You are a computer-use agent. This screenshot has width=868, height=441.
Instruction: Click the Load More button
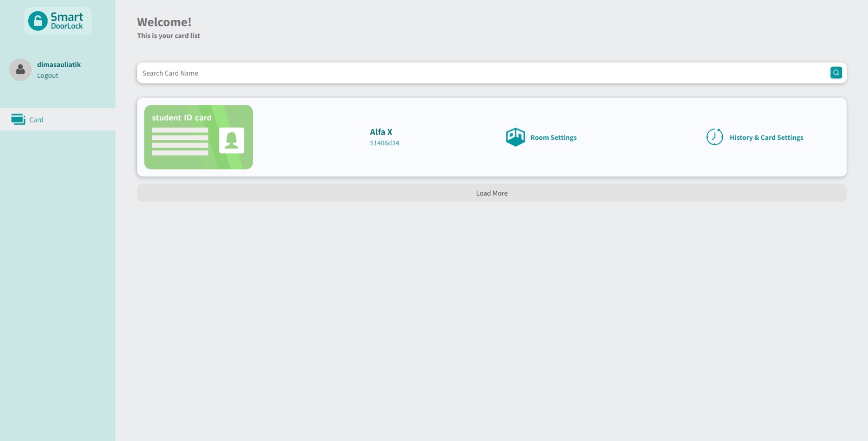pyautogui.click(x=491, y=193)
